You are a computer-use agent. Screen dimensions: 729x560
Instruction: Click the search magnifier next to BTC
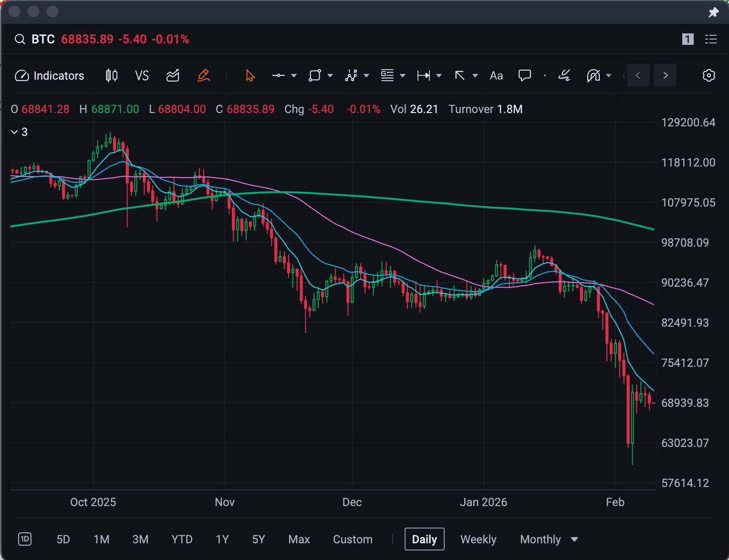click(20, 39)
